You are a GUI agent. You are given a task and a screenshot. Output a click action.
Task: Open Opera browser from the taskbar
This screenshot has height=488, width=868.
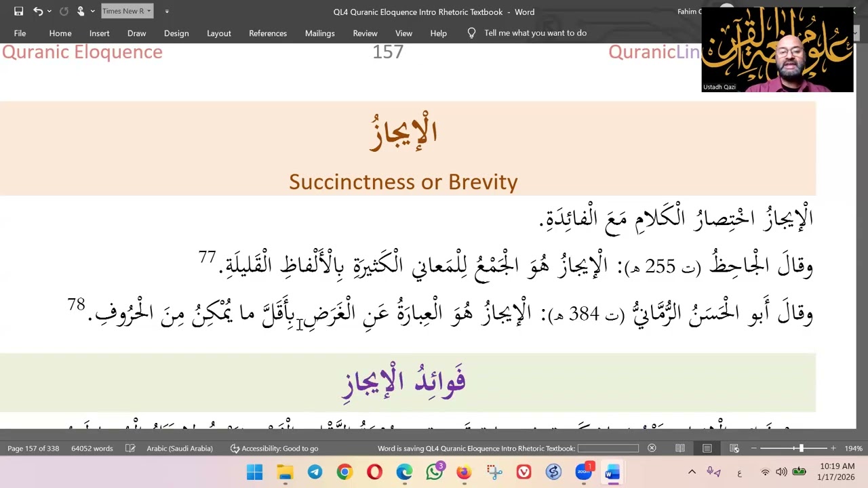[374, 472]
